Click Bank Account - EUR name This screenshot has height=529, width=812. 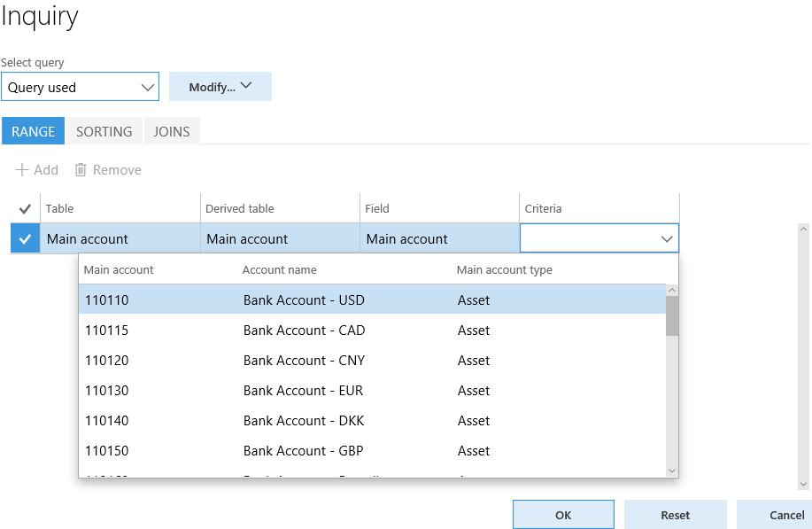[x=303, y=390]
